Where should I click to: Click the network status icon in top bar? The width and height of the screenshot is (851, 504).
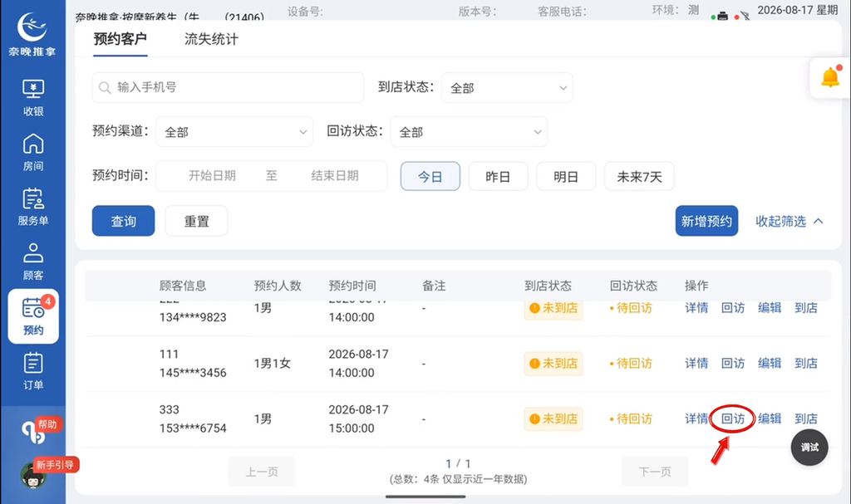[x=745, y=15]
